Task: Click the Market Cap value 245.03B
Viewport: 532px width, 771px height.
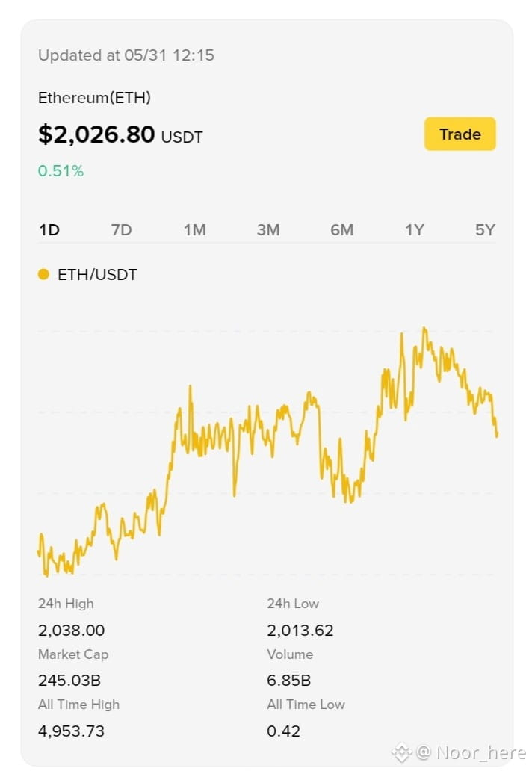Action: pyautogui.click(x=69, y=680)
